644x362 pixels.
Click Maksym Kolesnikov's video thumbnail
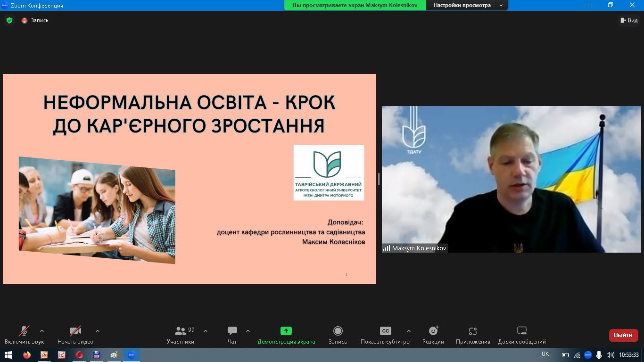[511, 179]
